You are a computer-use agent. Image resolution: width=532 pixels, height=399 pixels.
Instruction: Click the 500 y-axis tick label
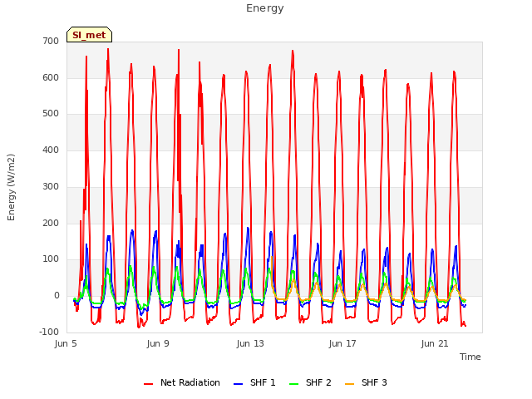pyautogui.click(x=51, y=114)
